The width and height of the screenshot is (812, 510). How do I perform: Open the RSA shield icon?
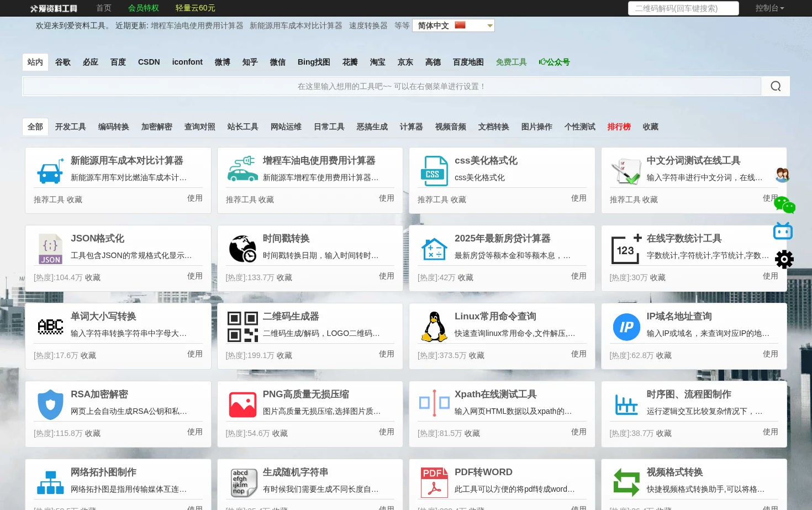tap(50, 405)
